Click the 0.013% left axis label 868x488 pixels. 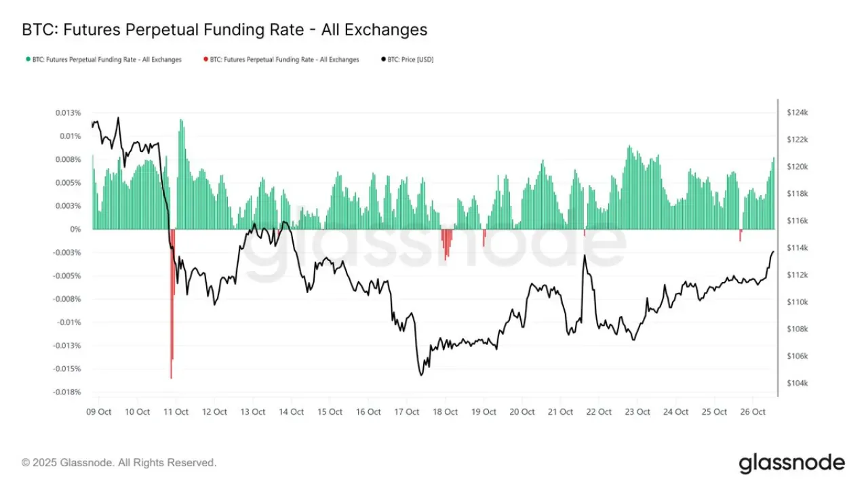68,113
